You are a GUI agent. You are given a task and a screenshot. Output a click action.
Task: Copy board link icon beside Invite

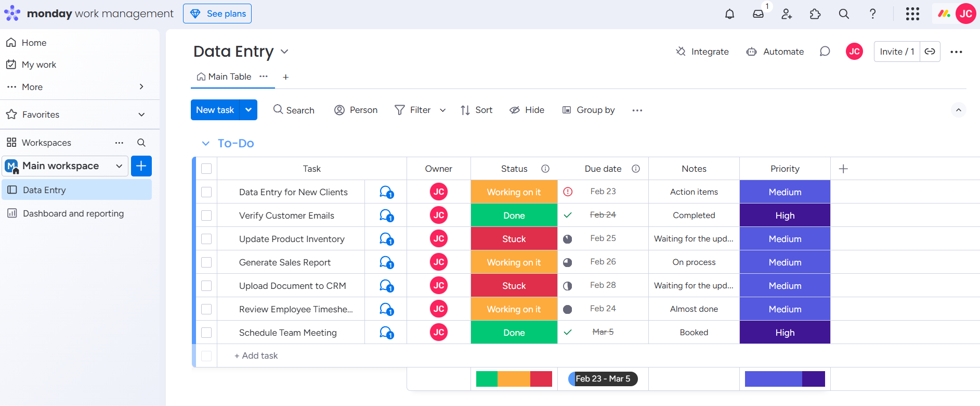[x=930, y=52]
